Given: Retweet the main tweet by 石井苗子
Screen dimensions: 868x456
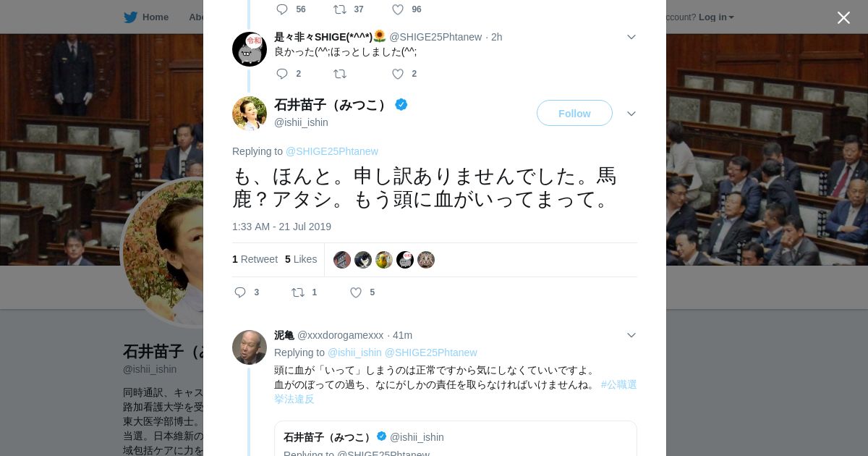Looking at the screenshot, I should coord(298,292).
